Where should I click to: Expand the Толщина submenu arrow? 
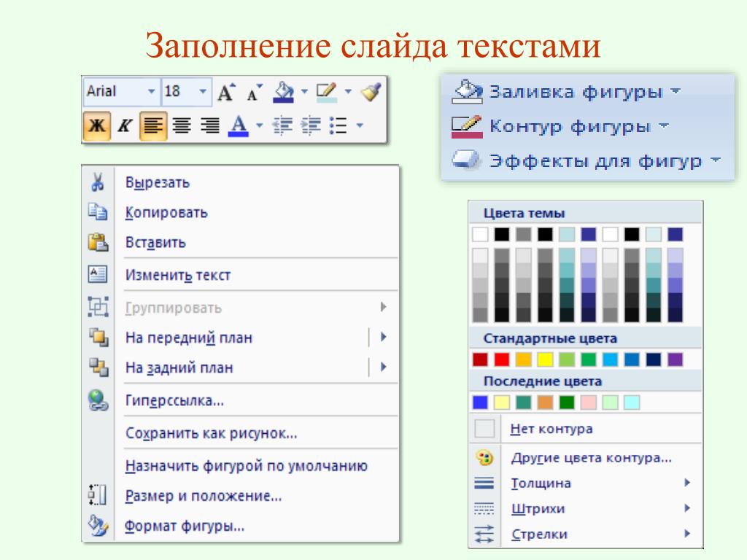point(687,483)
